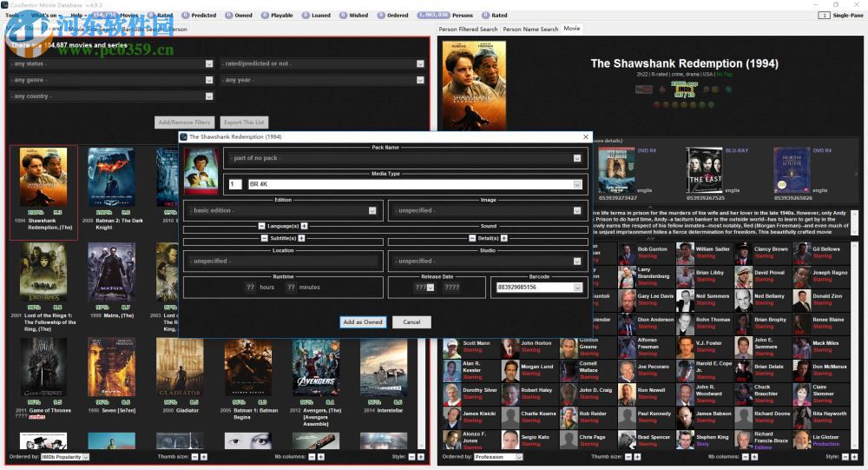The height and width of the screenshot is (470, 868).
Task: Open Bob Gunton's person entry
Action: tap(646, 253)
